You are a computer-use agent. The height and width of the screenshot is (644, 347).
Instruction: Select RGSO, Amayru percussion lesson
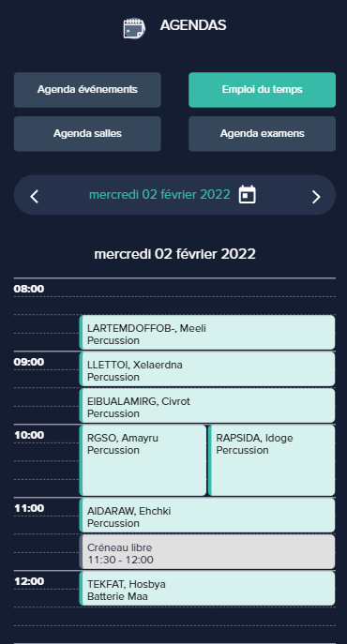(x=143, y=460)
